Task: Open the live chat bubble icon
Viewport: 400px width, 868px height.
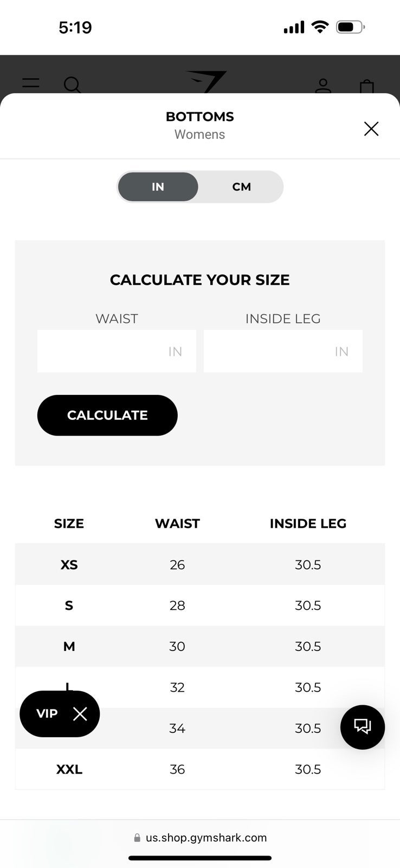Action: (x=363, y=727)
